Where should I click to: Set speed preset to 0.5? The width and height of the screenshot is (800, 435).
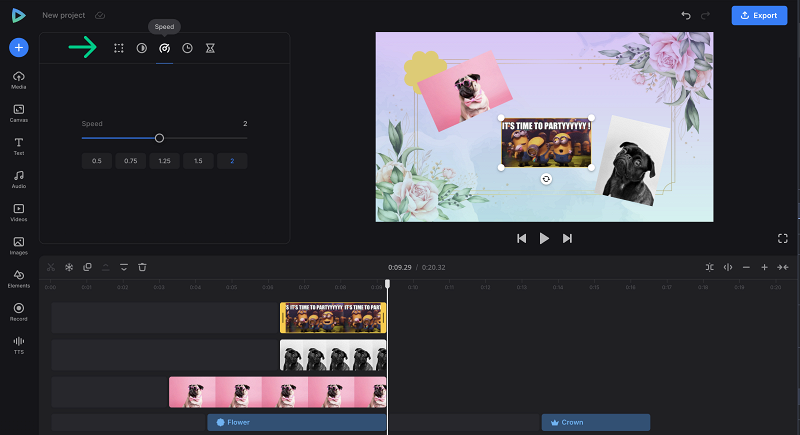96,161
